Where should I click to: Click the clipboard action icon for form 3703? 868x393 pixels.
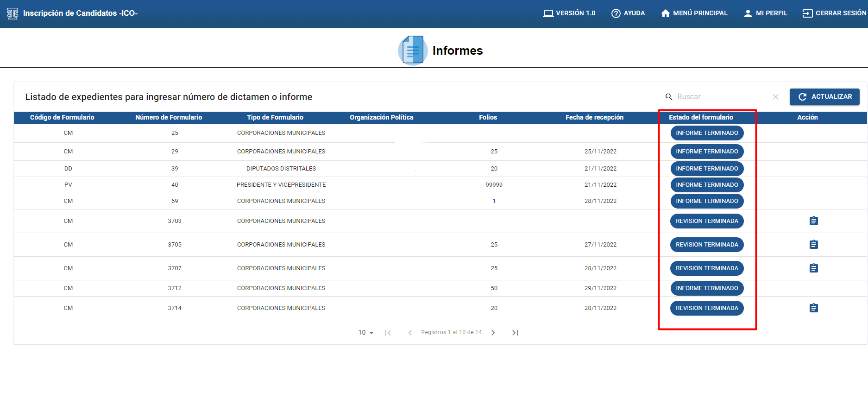pos(813,221)
